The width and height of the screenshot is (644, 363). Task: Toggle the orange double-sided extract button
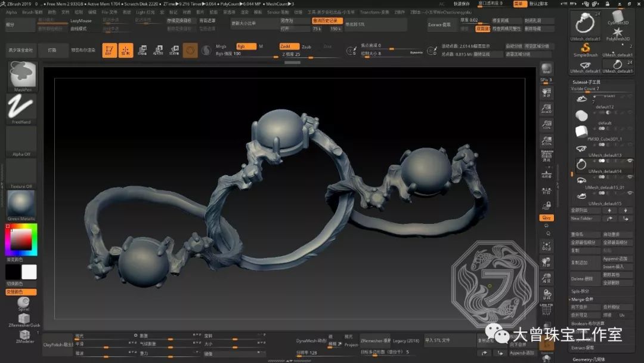(x=482, y=29)
